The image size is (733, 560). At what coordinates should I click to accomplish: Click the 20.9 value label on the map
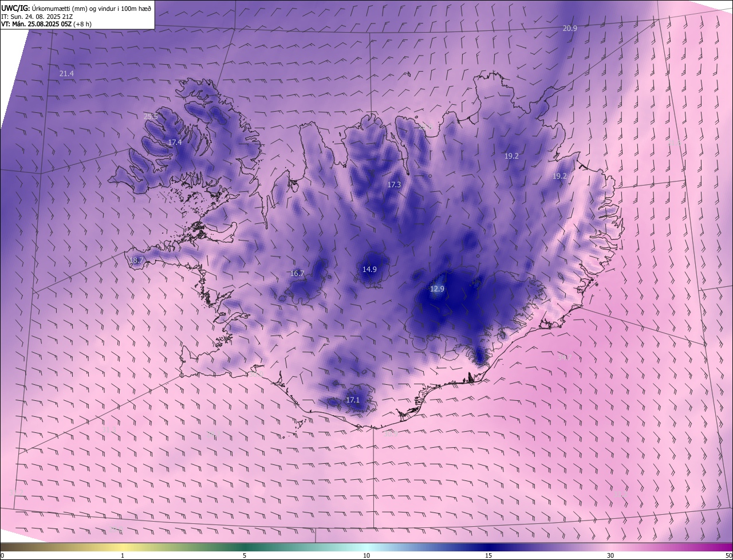[x=570, y=28]
